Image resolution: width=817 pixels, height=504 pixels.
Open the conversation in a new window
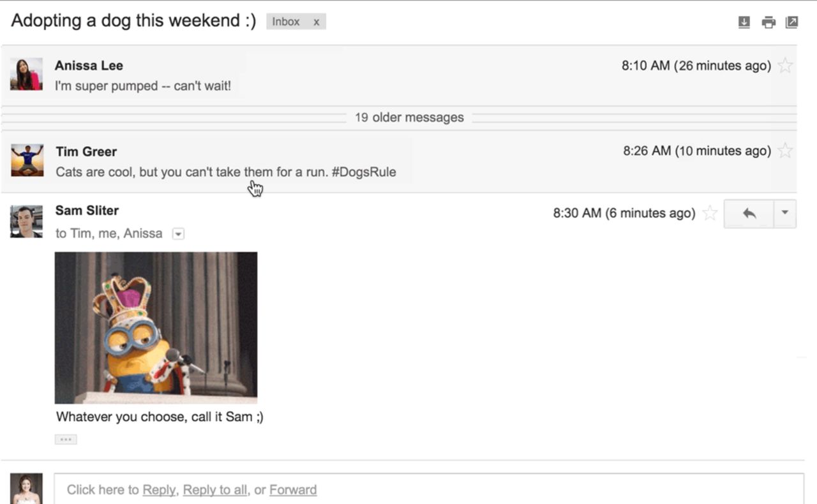(x=791, y=22)
